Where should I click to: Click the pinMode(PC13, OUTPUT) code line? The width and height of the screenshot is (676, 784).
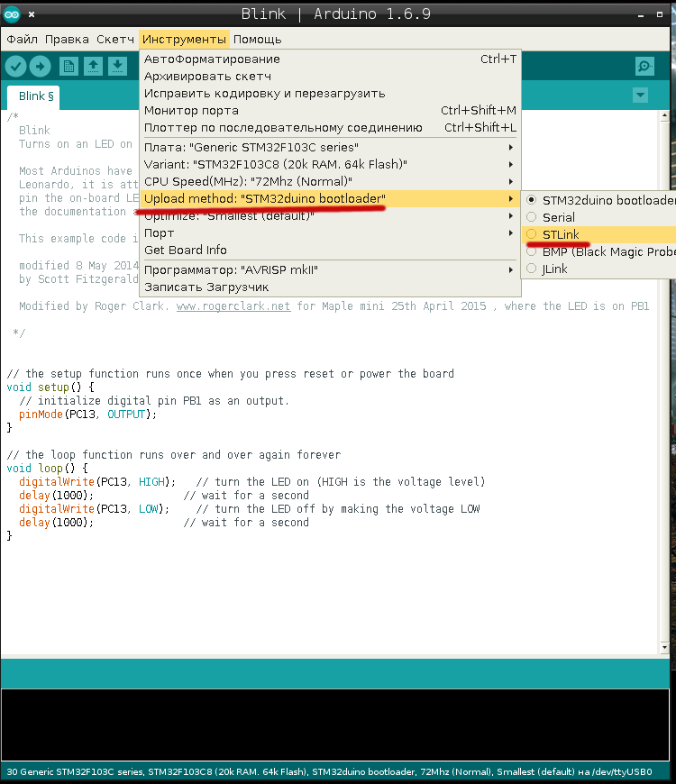(87, 415)
